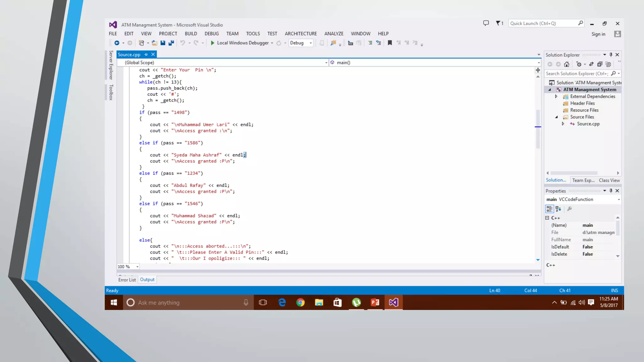The height and width of the screenshot is (362, 644).
Task: Open the Error List tab
Action: [127, 280]
